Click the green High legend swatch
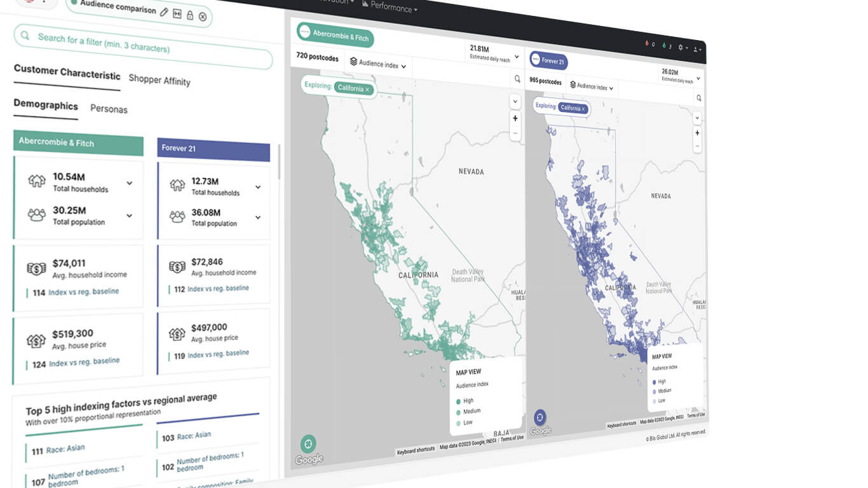Screen dimensions: 868x488 [457, 402]
